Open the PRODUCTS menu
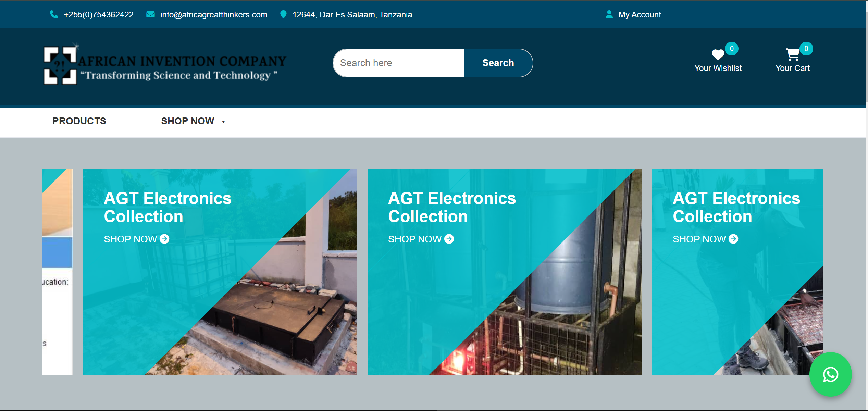Screen dimensions: 868x411 tap(79, 121)
